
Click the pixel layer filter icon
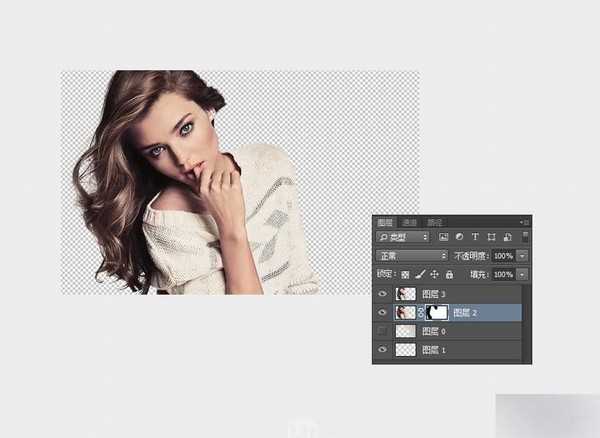pyautogui.click(x=443, y=237)
